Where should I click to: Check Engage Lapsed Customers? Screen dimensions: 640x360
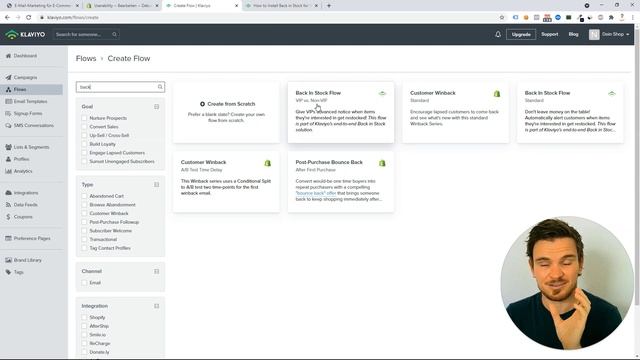84,153
